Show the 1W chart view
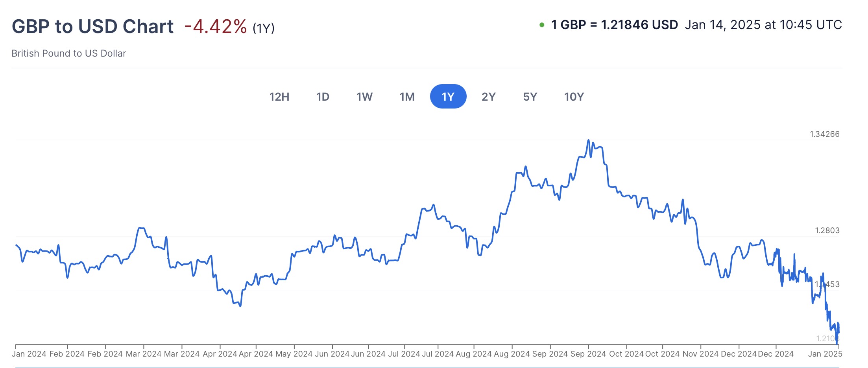The height and width of the screenshot is (368, 868). click(364, 97)
